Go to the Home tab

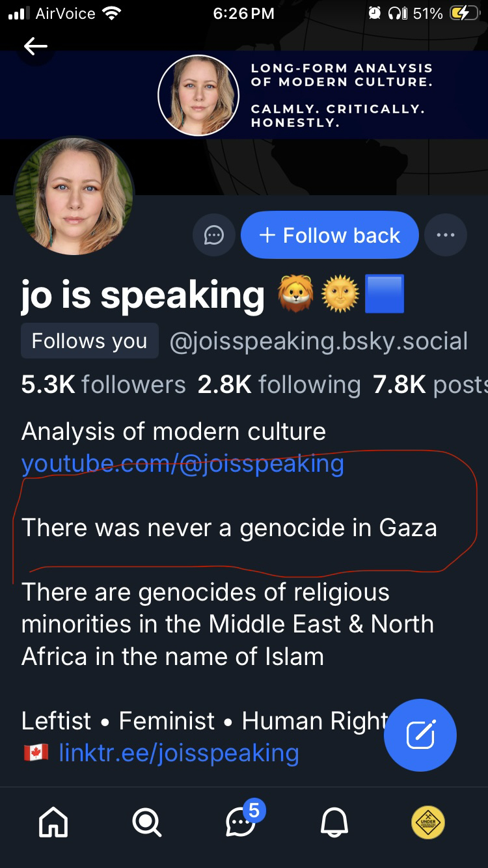(x=53, y=823)
